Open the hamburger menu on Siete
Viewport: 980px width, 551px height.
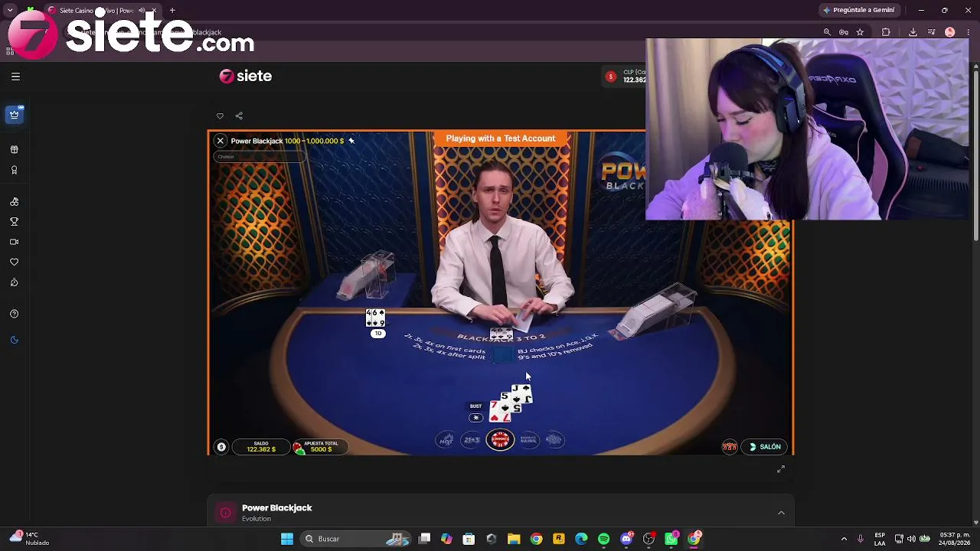15,77
